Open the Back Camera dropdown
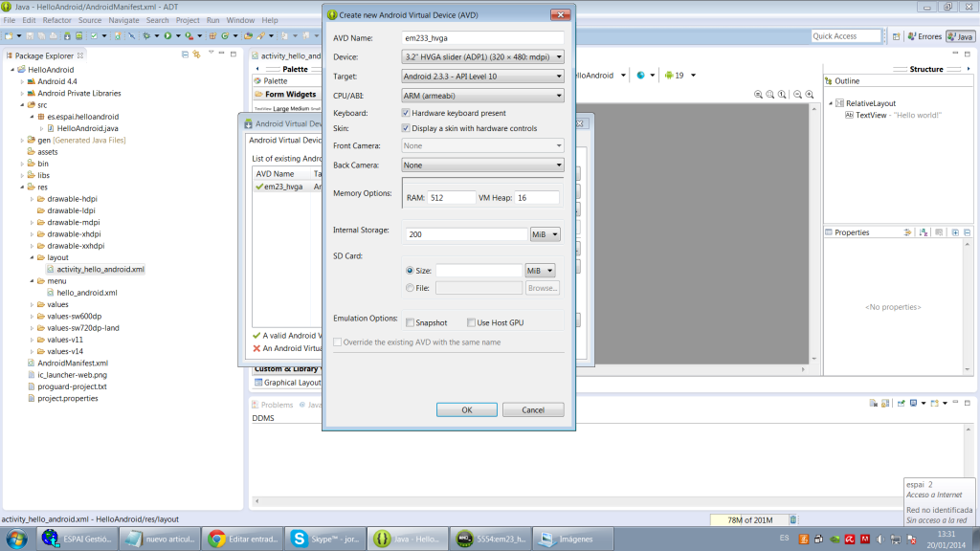980x551 pixels. tap(483, 165)
